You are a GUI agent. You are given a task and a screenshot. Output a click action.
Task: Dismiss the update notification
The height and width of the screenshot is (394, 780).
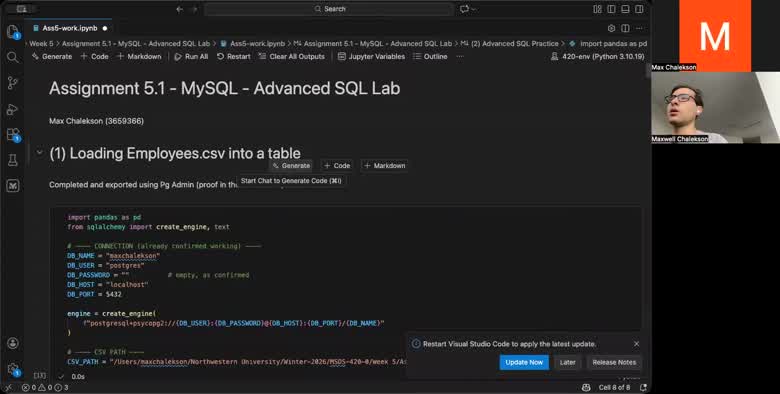pos(636,344)
